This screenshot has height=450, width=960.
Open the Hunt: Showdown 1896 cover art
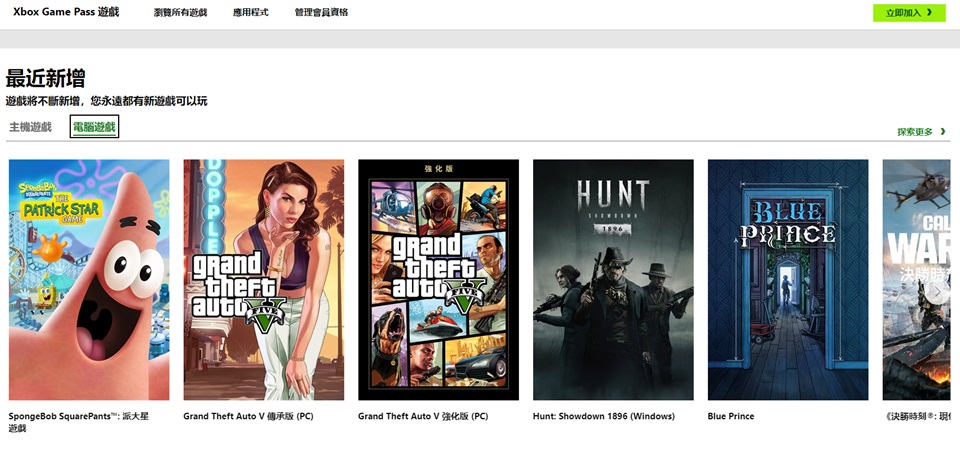613,280
